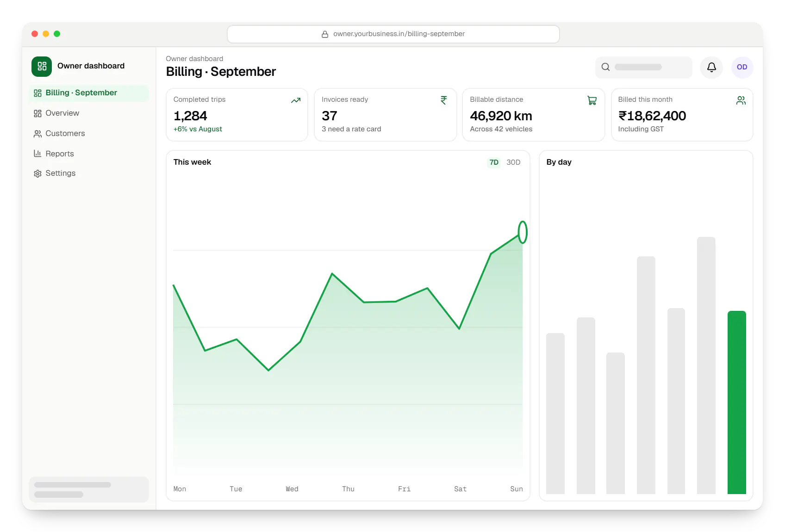Click the Invoices ready 37 value
The width and height of the screenshot is (785, 532).
[x=330, y=116]
